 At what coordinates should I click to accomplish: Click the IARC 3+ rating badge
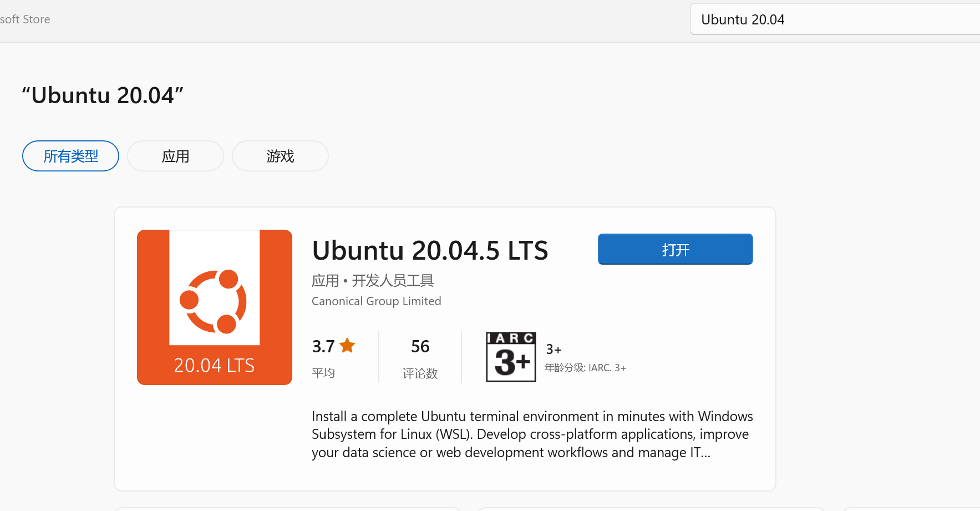tap(511, 357)
